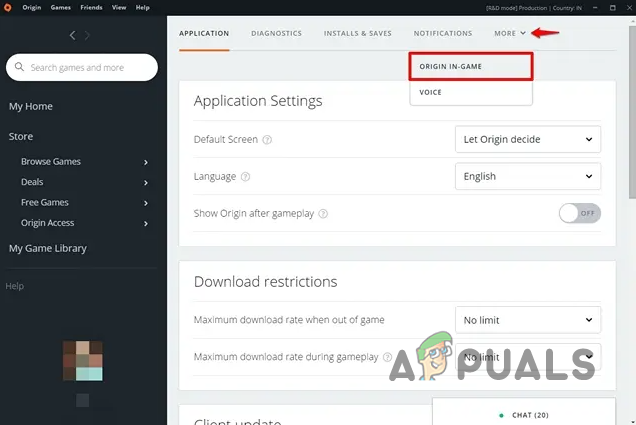This screenshot has width=636, height=425.
Task: Open max download rate during gameplay dropdown
Action: click(528, 357)
